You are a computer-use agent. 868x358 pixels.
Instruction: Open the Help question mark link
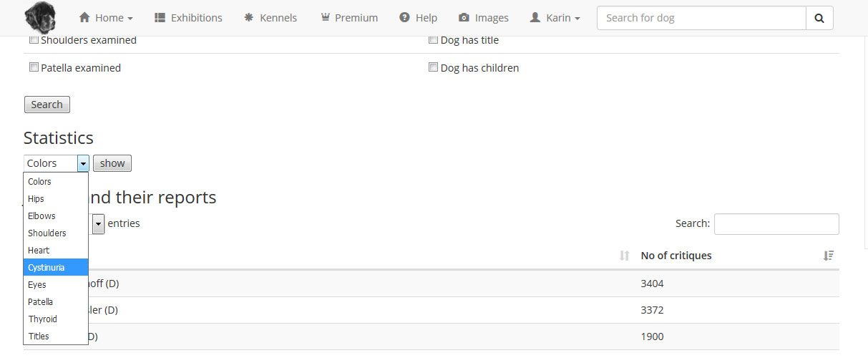[x=418, y=18]
